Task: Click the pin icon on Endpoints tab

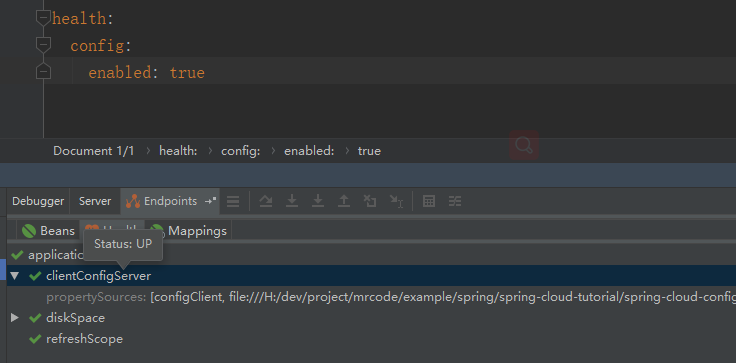Action: 210,201
